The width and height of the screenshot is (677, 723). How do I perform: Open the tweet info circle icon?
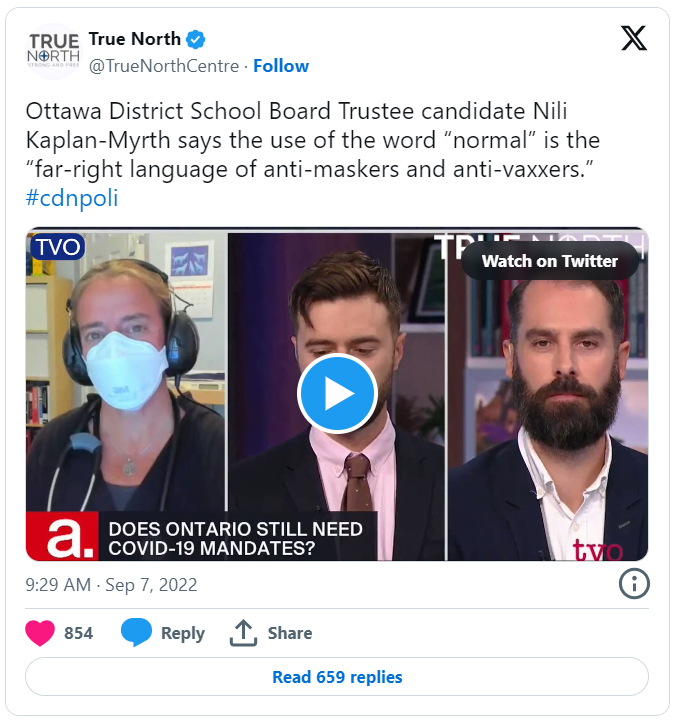(634, 584)
